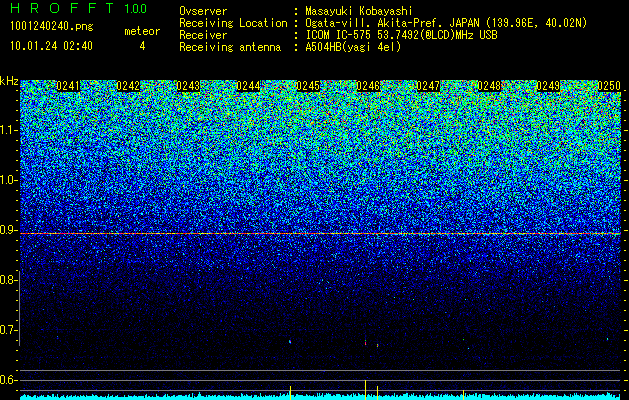Select the meteor count value 4
The height and width of the screenshot is (400, 629).
142,46
